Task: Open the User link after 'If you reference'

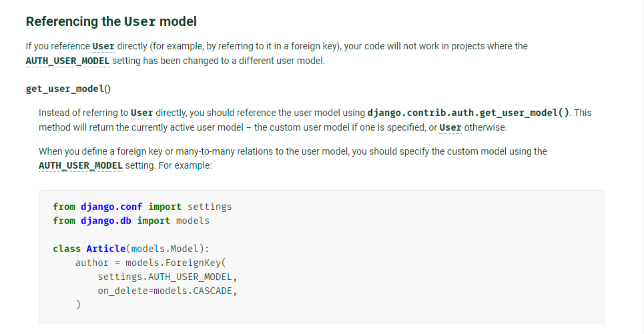Action: coord(103,47)
